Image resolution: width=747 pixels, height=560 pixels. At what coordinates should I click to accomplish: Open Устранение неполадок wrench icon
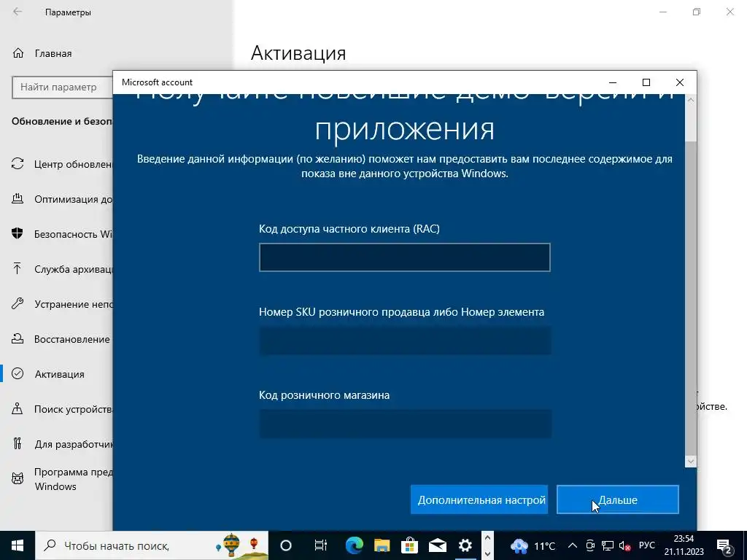pyautogui.click(x=18, y=304)
